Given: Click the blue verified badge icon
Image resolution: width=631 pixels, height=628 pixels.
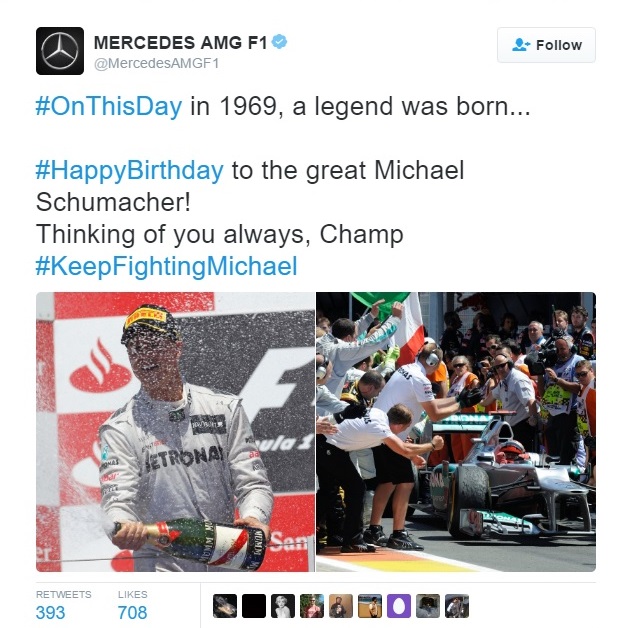Looking at the screenshot, I should (279, 42).
